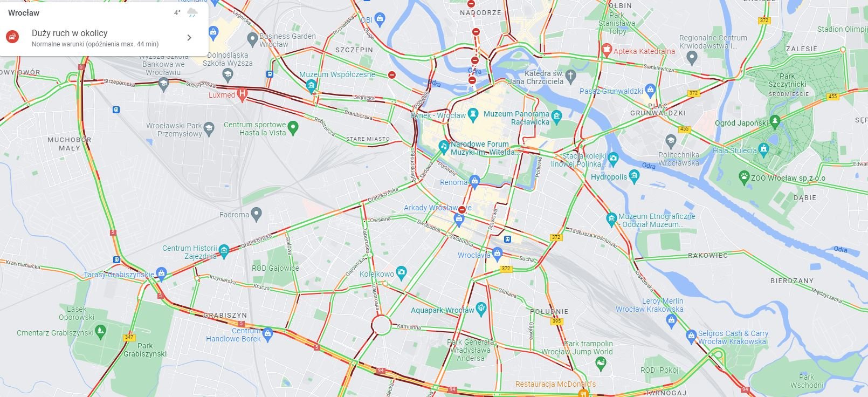The height and width of the screenshot is (397, 868).
Task: Open ZOO Wrocław paw marker
Action: [744, 177]
